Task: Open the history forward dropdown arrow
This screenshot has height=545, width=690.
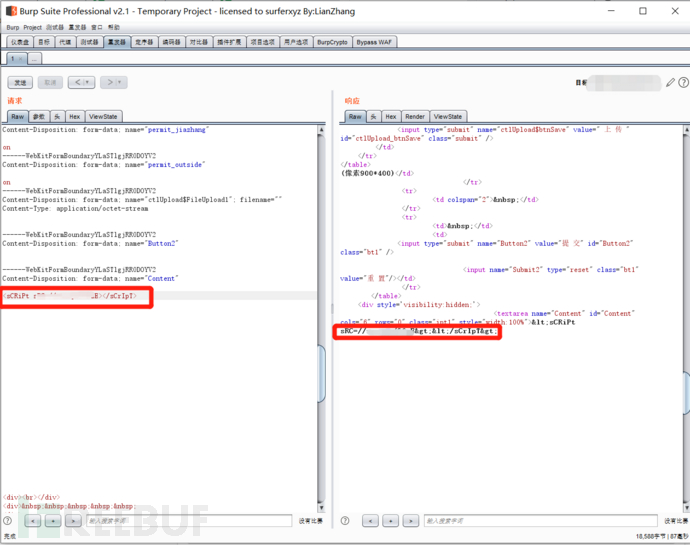Action: 120,82
